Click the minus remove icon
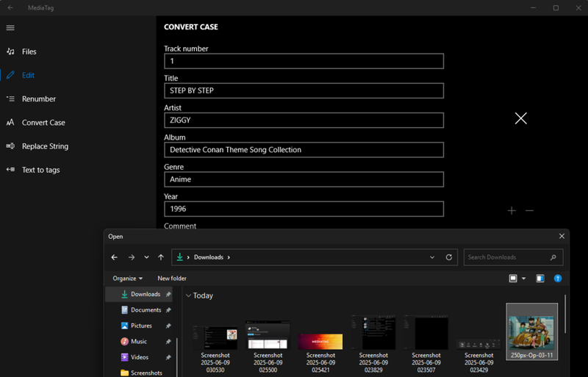The image size is (588, 377). 529,211
